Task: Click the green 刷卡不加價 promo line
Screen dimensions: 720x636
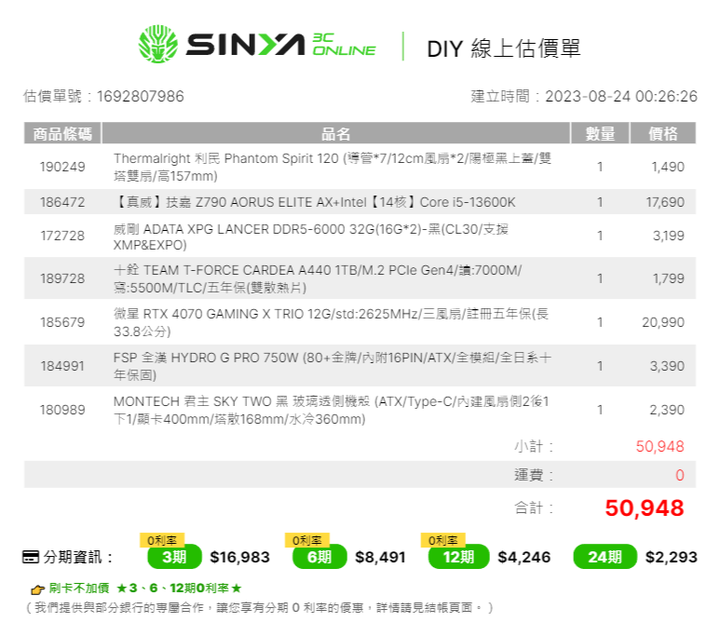Action: pyautogui.click(x=145, y=588)
